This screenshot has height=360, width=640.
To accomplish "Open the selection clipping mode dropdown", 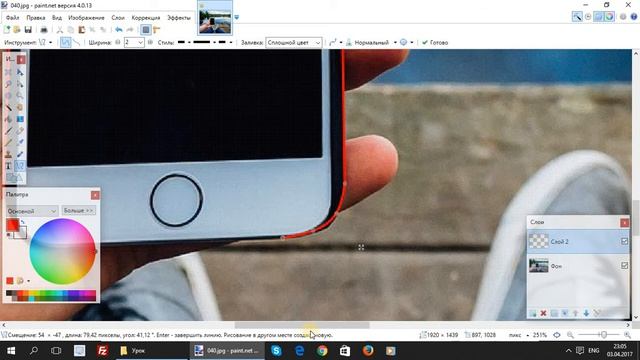I will [407, 42].
